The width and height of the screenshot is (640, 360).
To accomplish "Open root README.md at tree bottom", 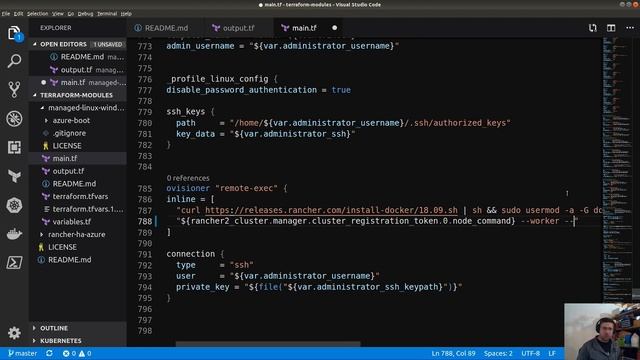I will click(78, 260).
